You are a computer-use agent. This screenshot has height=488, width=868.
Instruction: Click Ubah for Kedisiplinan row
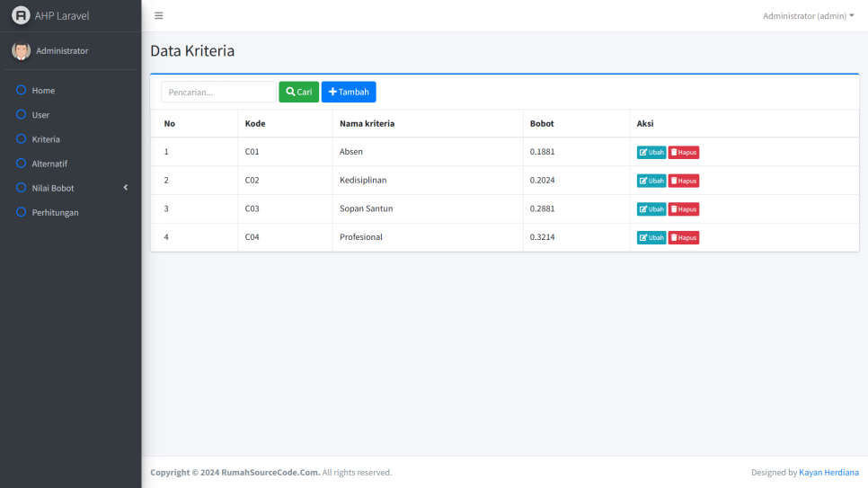[651, 181]
